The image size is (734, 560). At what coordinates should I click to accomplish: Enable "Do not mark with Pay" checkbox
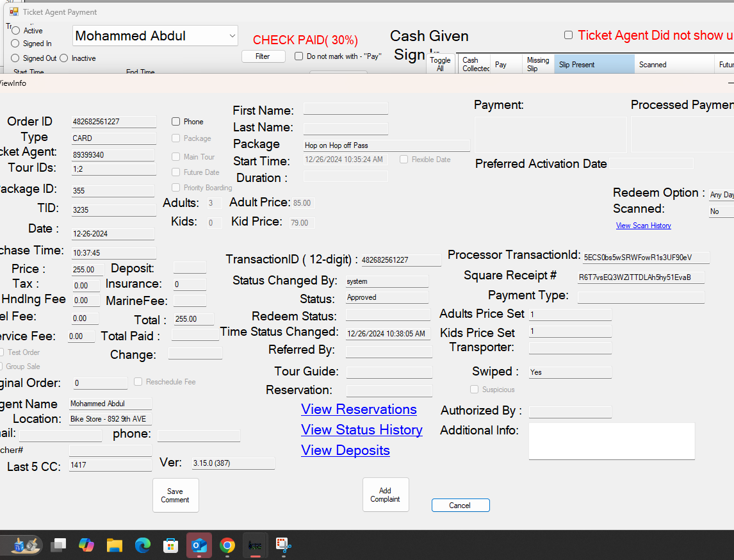point(298,56)
